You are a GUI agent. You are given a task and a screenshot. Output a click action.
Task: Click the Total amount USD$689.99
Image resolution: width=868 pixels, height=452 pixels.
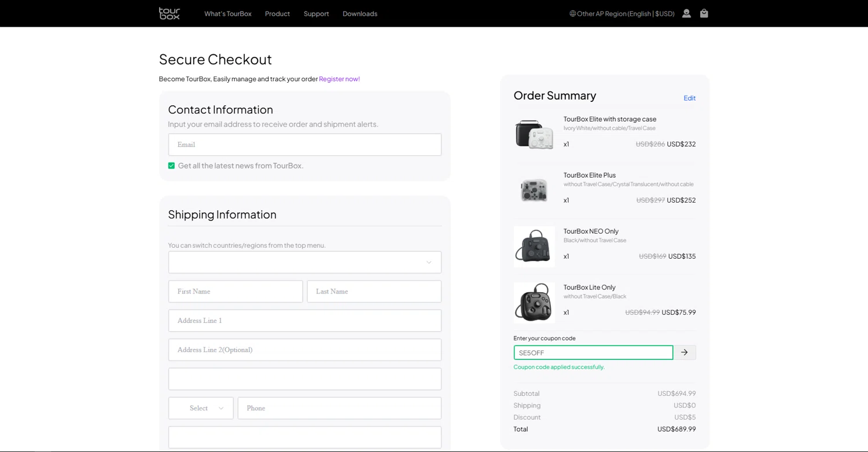[x=676, y=429]
